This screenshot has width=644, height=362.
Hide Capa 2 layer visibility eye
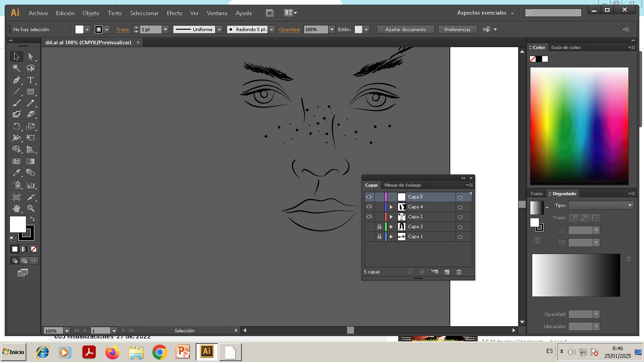369,217
